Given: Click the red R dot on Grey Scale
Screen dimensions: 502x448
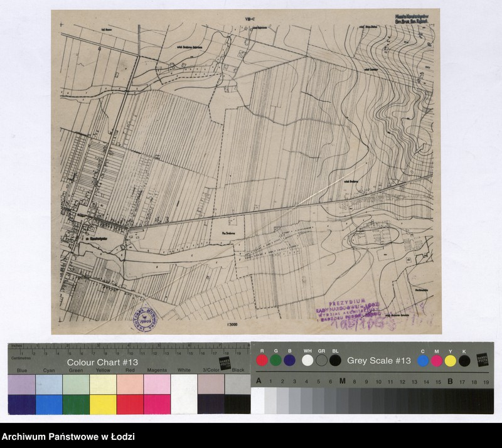Looking at the screenshot, I should (x=261, y=360).
